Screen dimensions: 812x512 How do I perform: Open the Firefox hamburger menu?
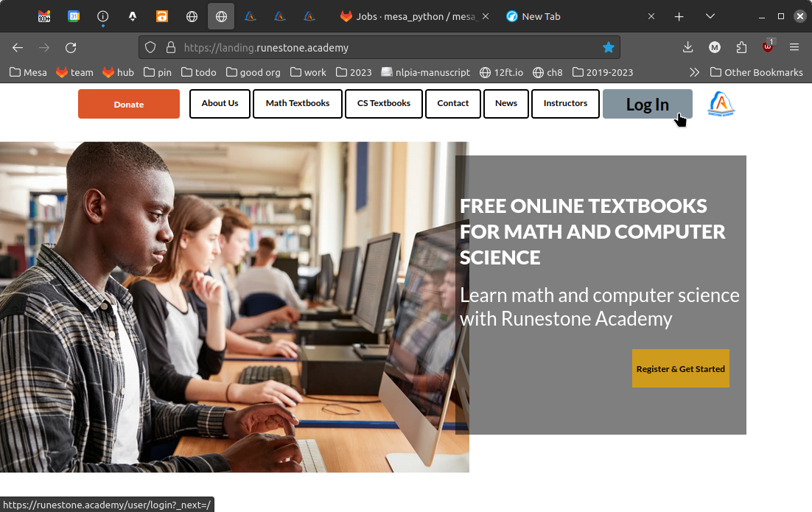pos(794,47)
